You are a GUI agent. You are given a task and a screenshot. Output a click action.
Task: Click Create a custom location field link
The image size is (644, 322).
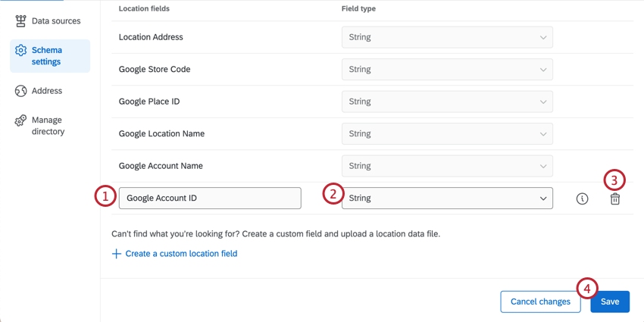[181, 254]
